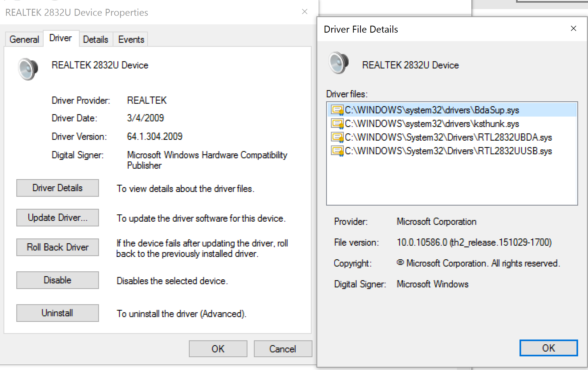The image size is (588, 370).
Task: Click the file icon beside RTL2832UBDA.sys
Action: tap(337, 137)
